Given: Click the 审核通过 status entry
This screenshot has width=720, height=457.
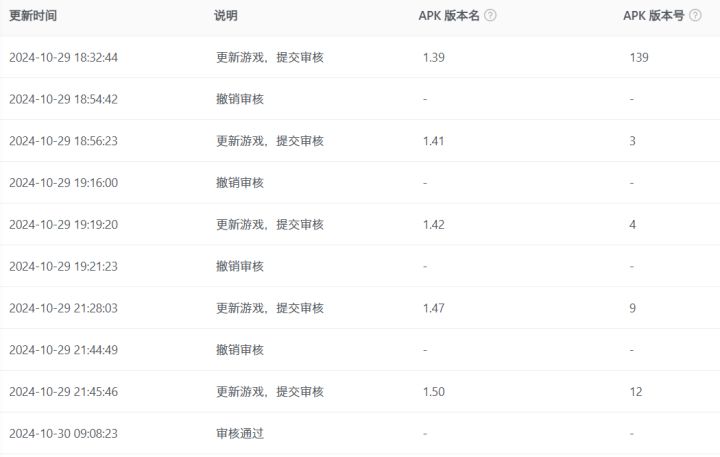Looking at the screenshot, I should [x=240, y=434].
